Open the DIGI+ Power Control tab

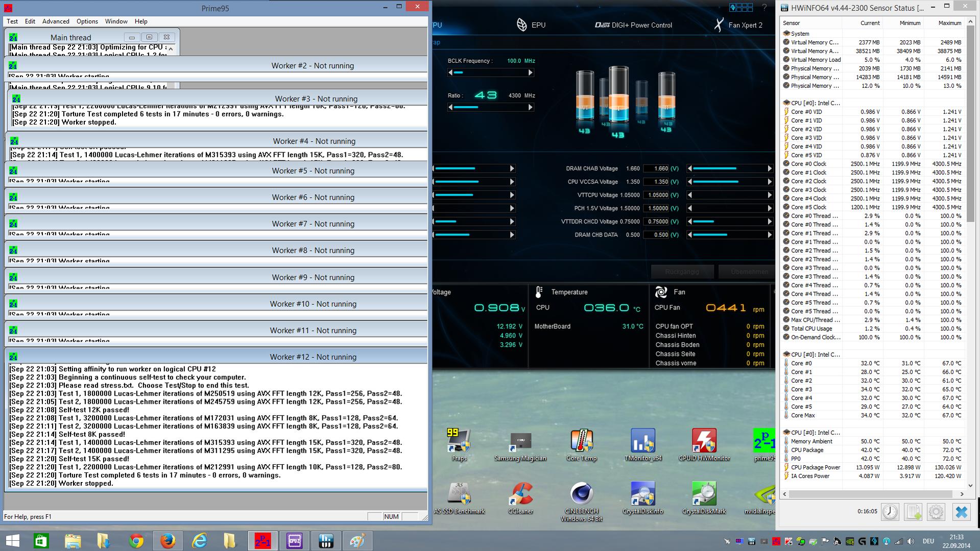(634, 25)
